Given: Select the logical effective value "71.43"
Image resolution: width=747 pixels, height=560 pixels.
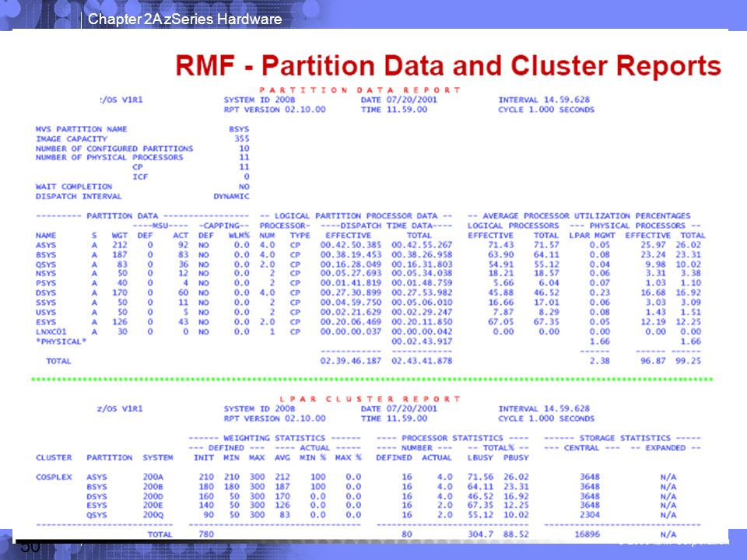Looking at the screenshot, I should [501, 245].
